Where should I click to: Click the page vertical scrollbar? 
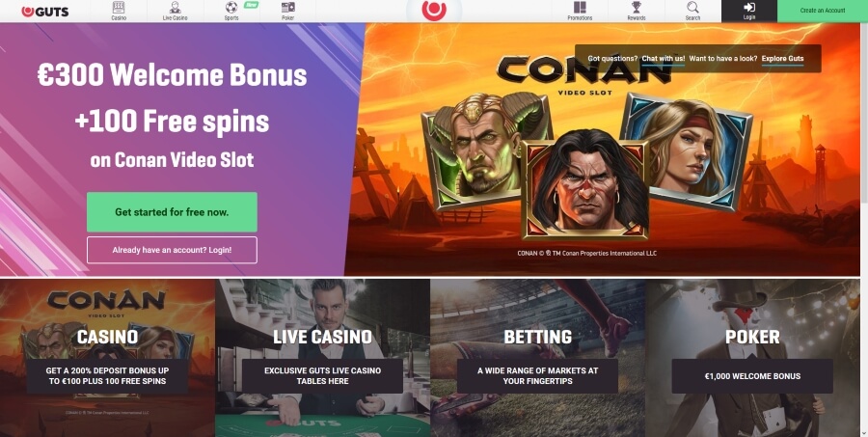click(864, 111)
